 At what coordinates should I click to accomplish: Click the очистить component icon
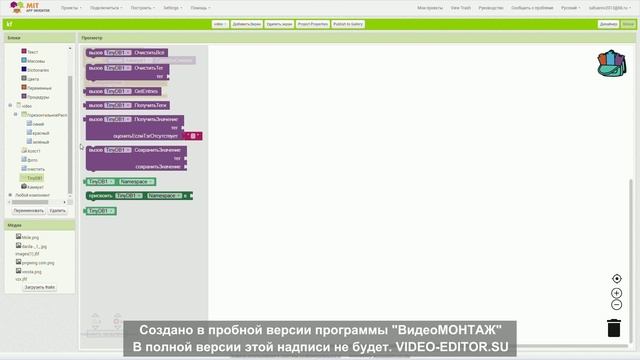coord(24,168)
